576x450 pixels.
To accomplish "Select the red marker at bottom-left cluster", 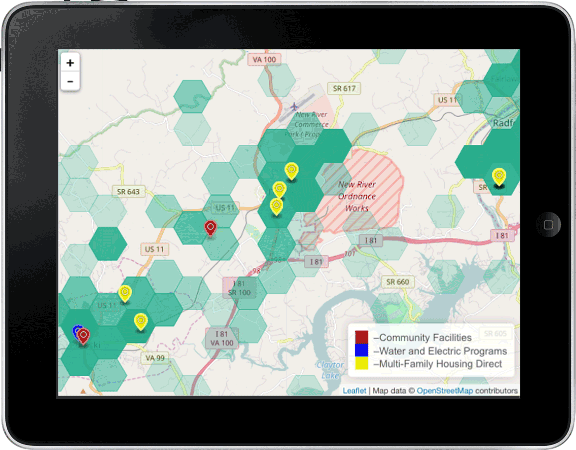I will click(83, 336).
